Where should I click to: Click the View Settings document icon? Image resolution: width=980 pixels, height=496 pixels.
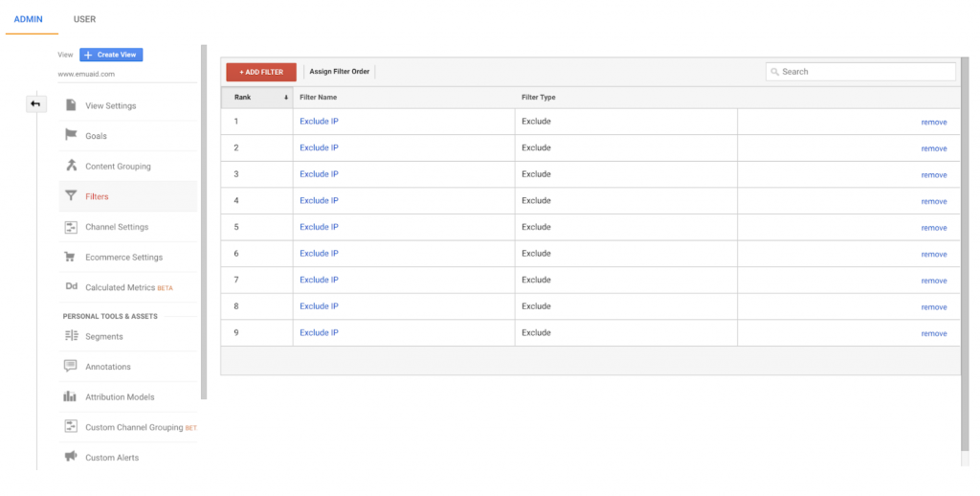pos(71,105)
